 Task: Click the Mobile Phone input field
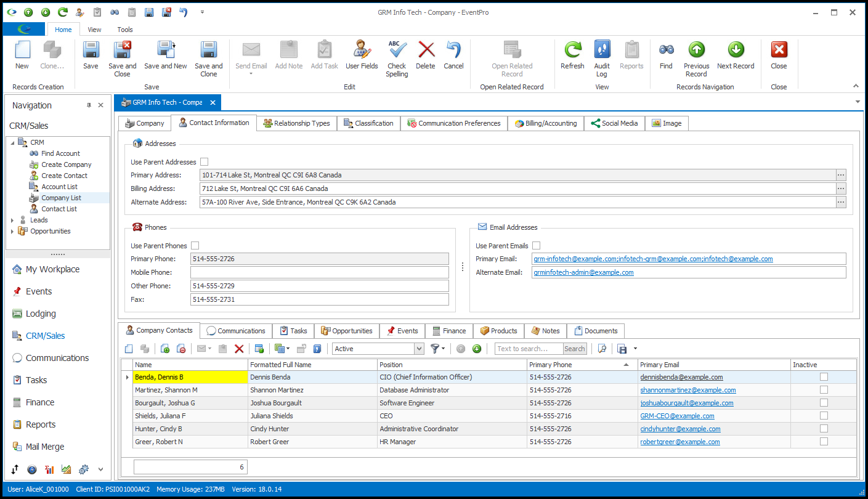pos(320,272)
